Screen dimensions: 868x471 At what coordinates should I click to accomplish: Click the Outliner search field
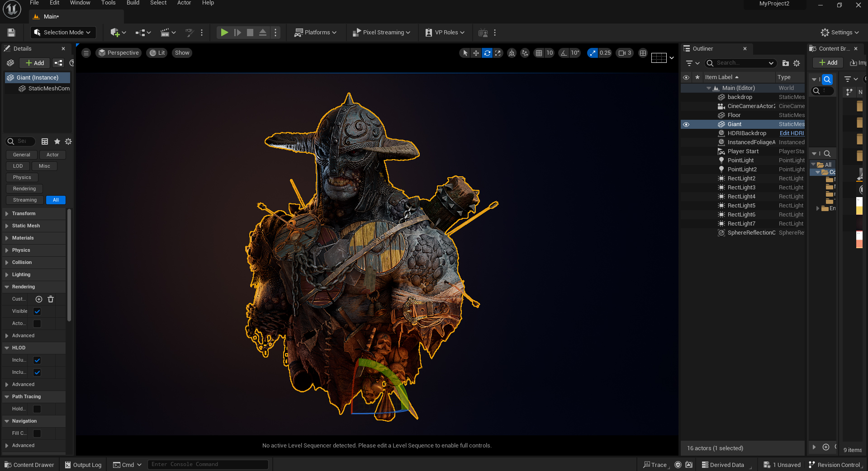(740, 63)
